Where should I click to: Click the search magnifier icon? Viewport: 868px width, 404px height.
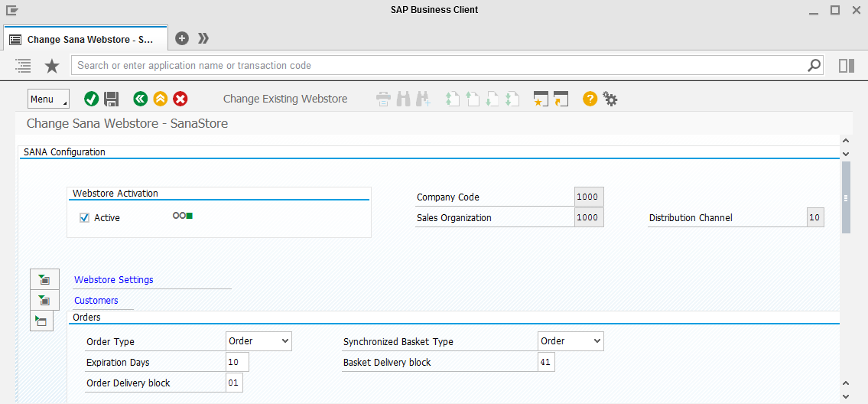814,65
